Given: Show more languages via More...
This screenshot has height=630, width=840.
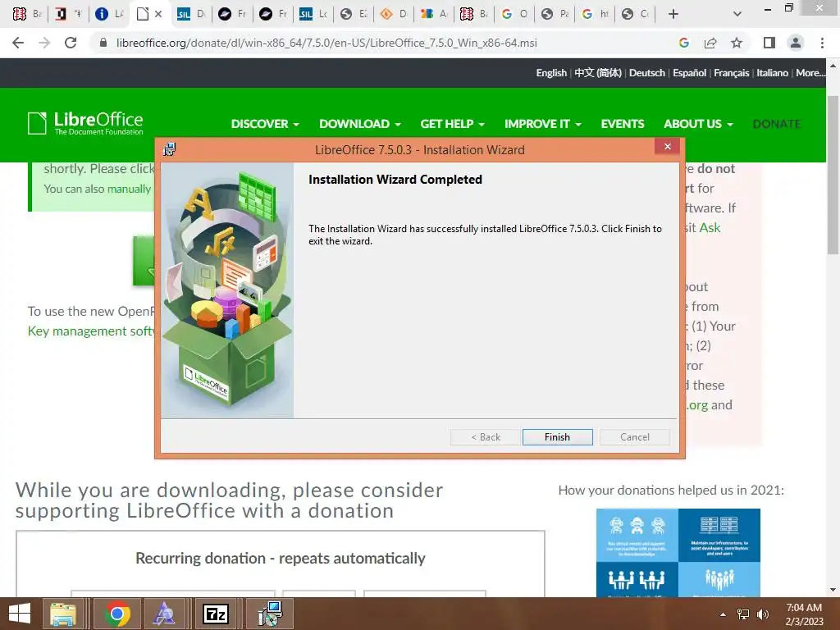Looking at the screenshot, I should 810,73.
